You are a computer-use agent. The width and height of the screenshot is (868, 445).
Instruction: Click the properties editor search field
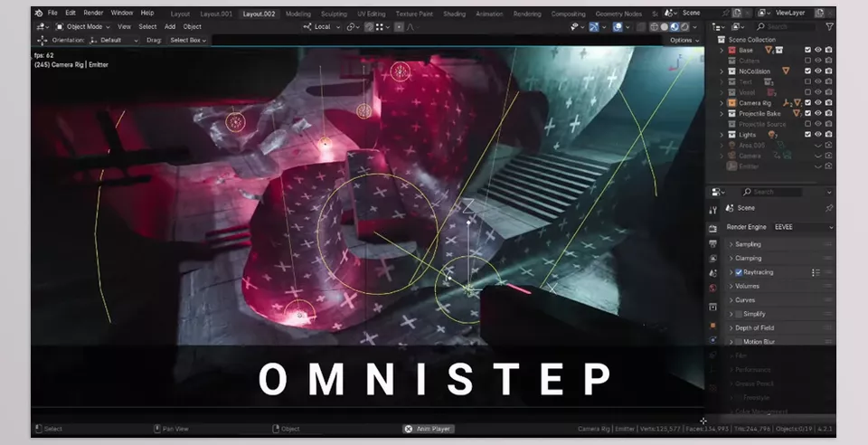771,192
